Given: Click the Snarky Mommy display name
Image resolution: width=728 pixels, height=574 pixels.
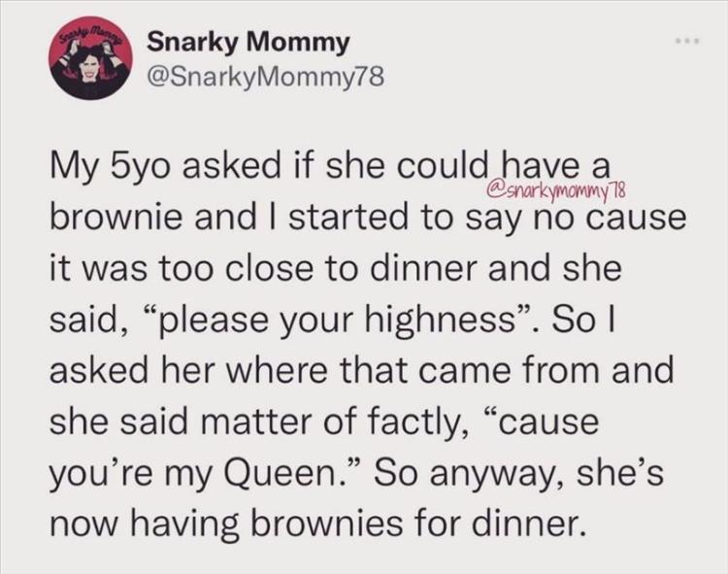Looking at the screenshot, I should 247,42.
